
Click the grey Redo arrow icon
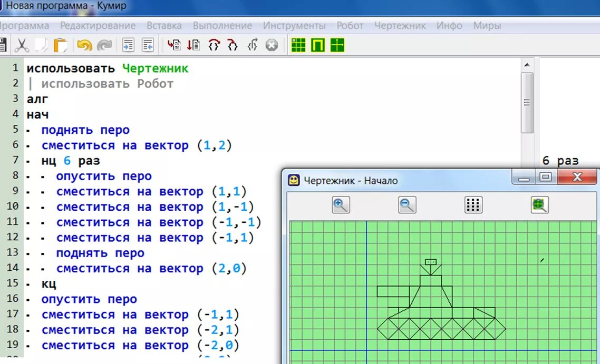tap(104, 45)
